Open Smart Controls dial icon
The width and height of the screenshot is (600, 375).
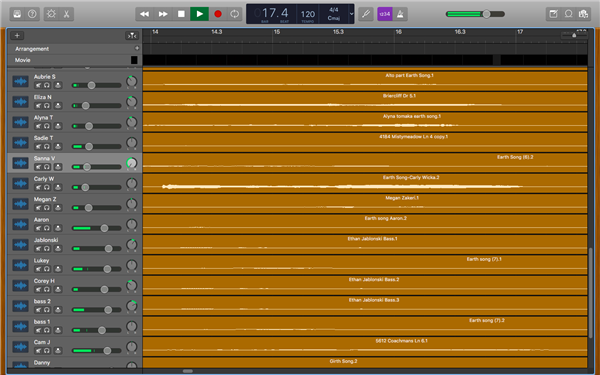(51, 14)
